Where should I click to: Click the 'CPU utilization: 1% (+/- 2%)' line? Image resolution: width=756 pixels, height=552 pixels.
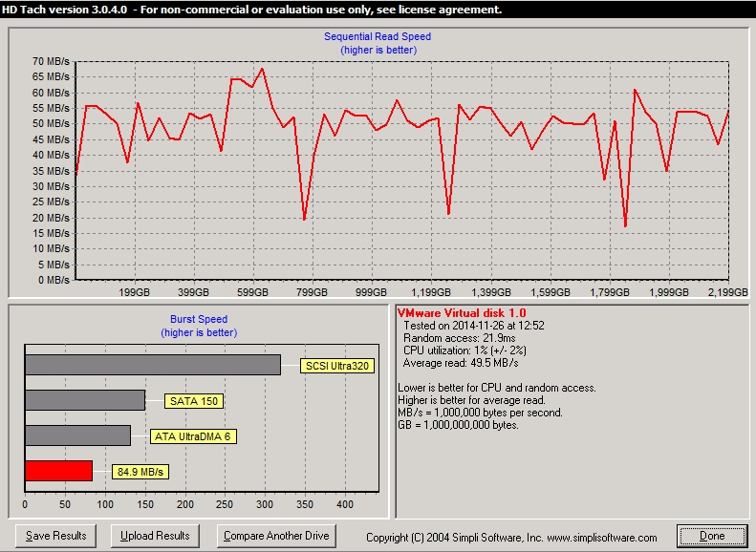pos(464,350)
